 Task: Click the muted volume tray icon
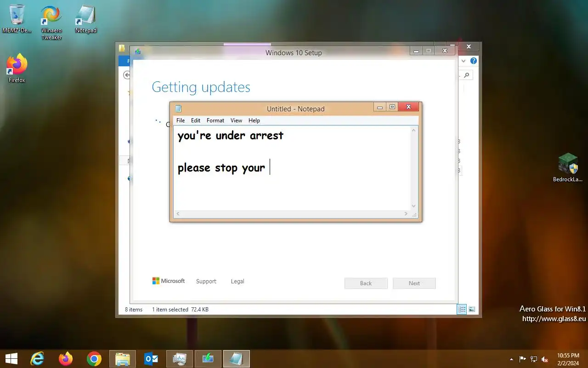pyautogui.click(x=545, y=359)
